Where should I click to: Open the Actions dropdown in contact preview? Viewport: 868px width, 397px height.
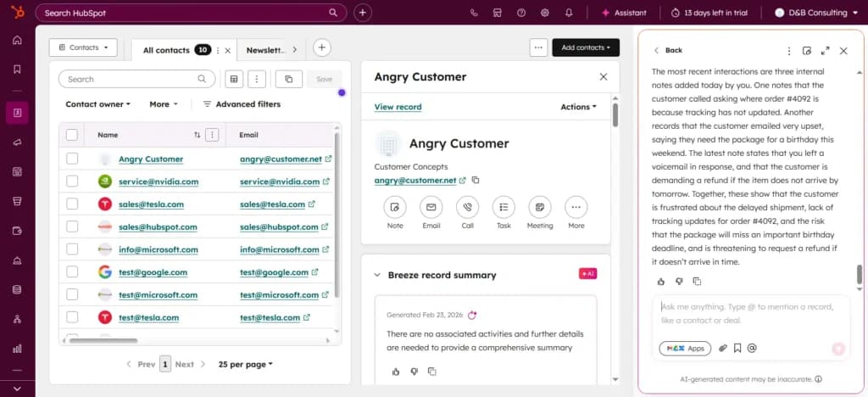[x=578, y=107]
